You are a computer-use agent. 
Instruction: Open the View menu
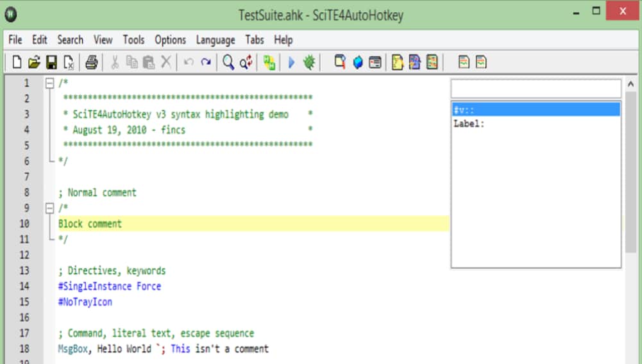(x=103, y=40)
